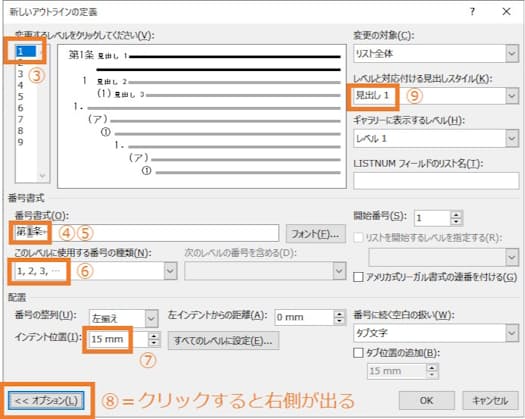Click the 開始番号 value field
Viewport: 525px width, 419px height.
432,218
